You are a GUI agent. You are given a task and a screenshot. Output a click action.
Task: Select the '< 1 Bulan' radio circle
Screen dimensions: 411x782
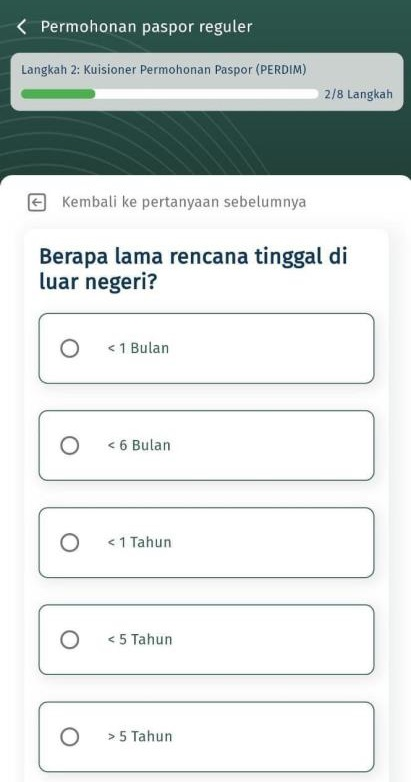(x=70, y=349)
